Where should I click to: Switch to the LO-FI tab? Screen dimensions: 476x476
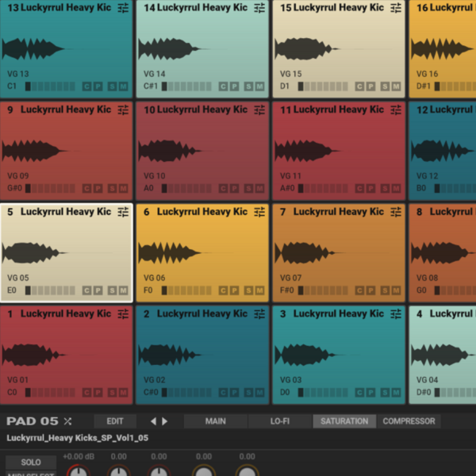pos(280,421)
